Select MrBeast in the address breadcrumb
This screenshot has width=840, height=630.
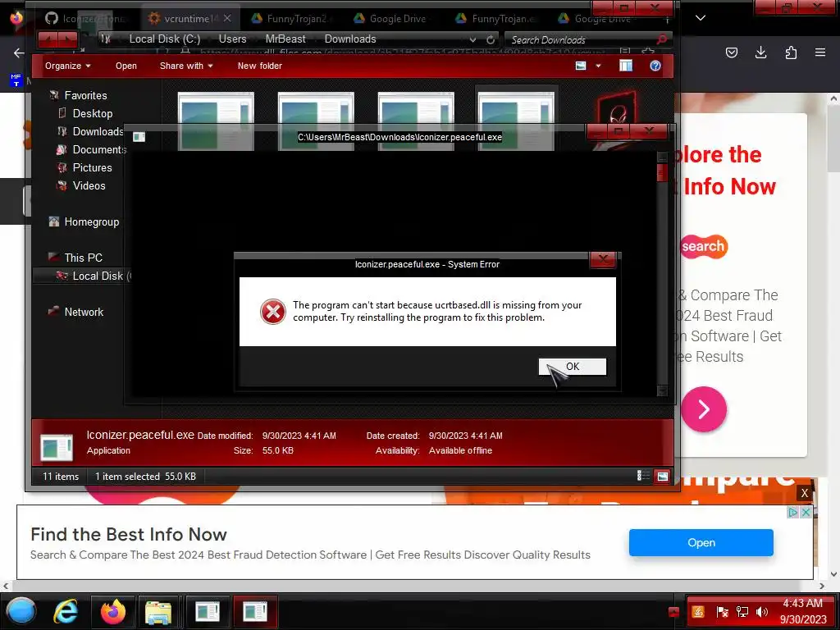pyautogui.click(x=285, y=39)
